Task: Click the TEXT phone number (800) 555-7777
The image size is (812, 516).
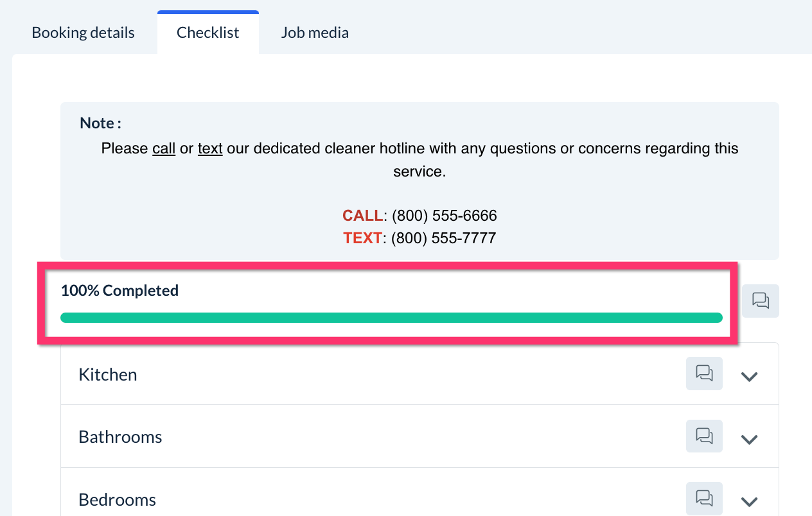Action: pos(443,239)
